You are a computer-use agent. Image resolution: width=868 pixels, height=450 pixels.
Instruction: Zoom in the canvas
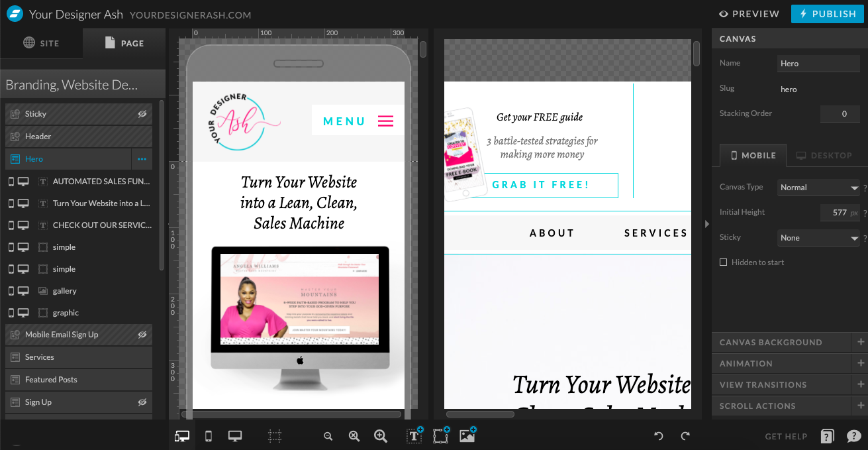[381, 436]
